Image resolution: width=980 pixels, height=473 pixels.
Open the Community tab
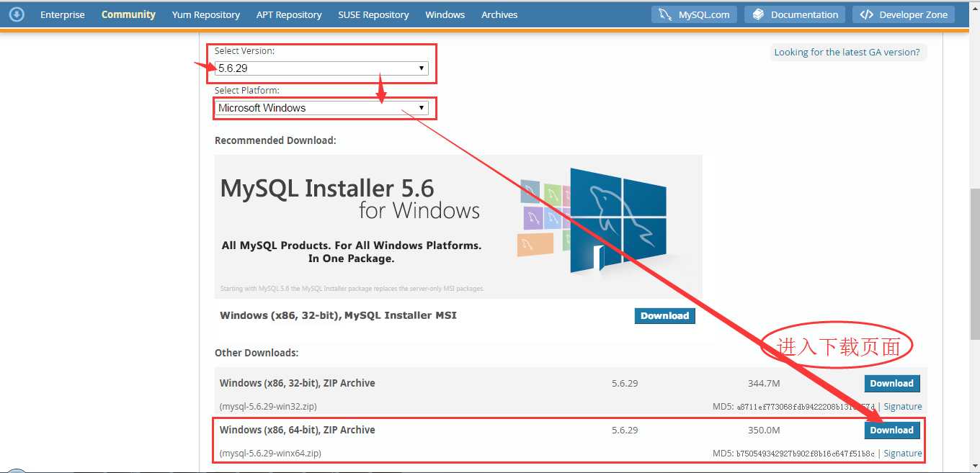pos(128,14)
